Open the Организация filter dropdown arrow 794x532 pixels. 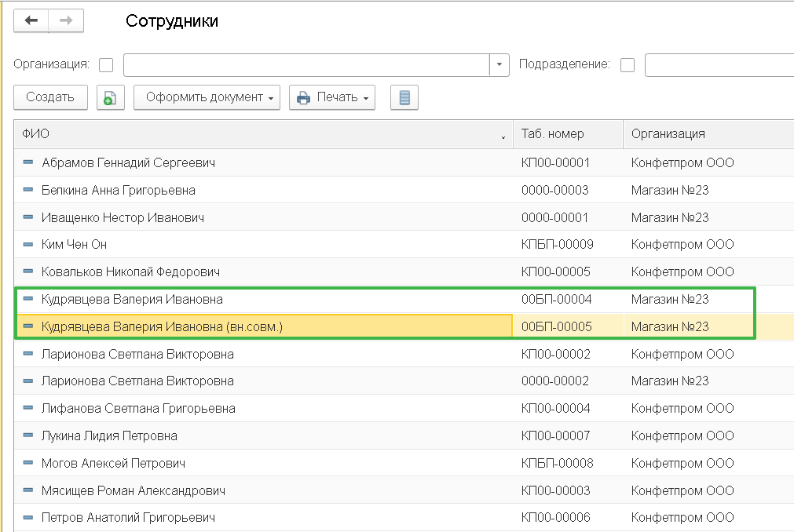tap(499, 64)
